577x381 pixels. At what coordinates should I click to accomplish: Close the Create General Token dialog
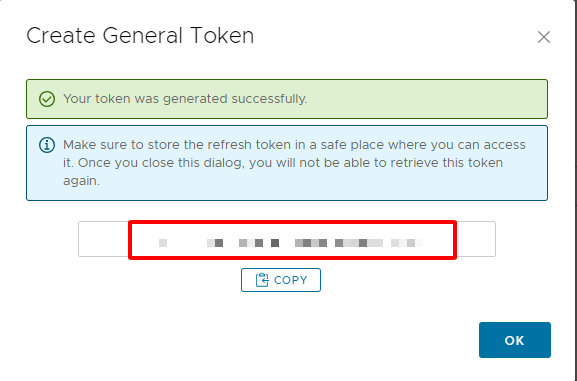coord(544,37)
